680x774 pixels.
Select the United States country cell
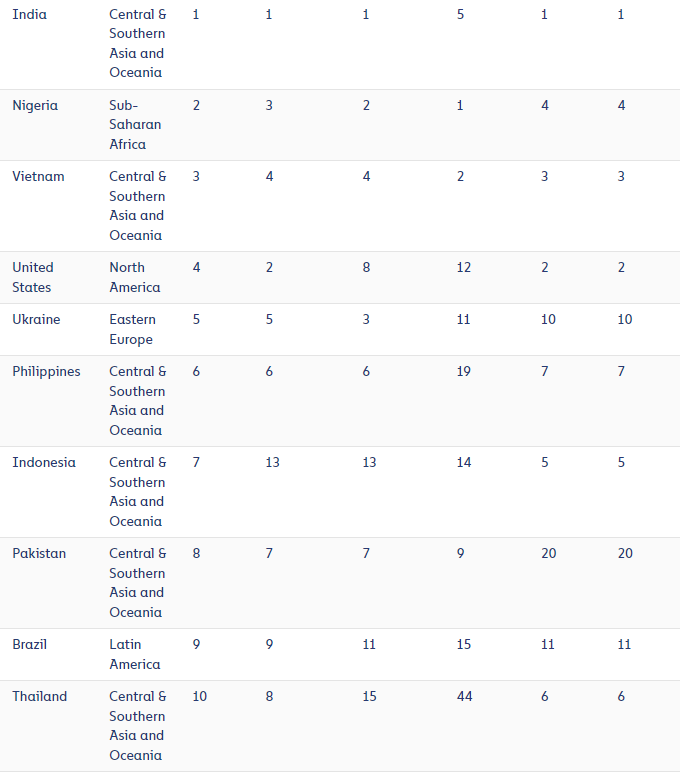tap(33, 277)
